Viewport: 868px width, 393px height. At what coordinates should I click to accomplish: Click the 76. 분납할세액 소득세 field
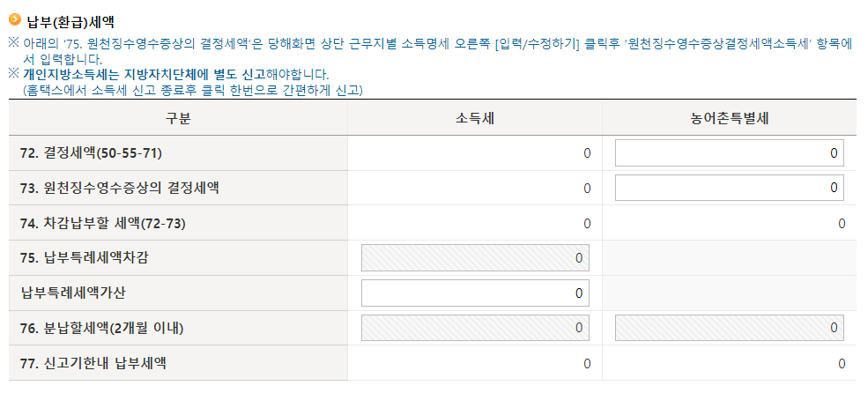475,328
